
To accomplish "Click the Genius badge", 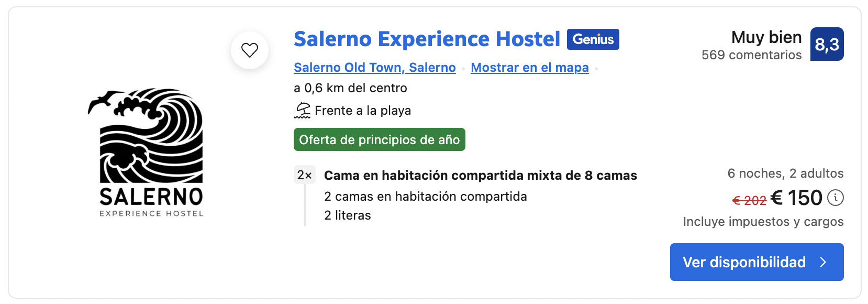I will coord(593,39).
